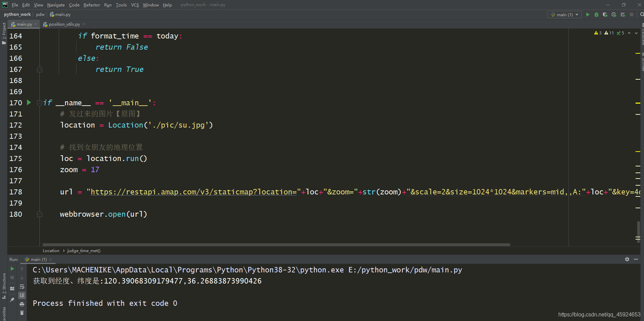644x321 pixels.
Task: Restore layout icon in Run panel
Action: pyautogui.click(x=12, y=289)
